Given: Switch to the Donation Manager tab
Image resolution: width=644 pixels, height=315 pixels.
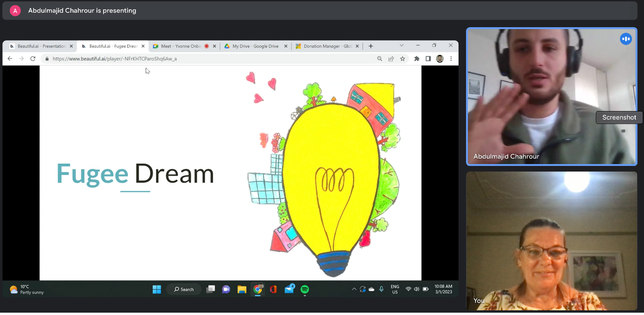Looking at the screenshot, I should click(x=327, y=46).
